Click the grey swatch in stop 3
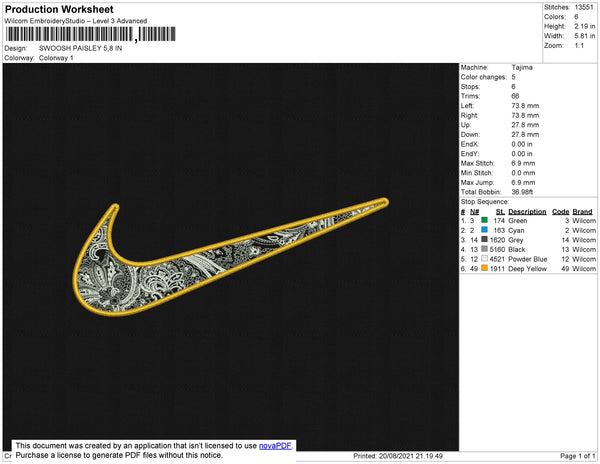600x464 pixels. (484, 239)
